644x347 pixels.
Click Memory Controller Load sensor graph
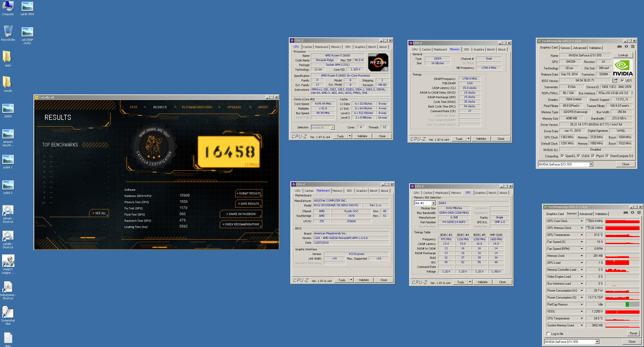[622, 270]
